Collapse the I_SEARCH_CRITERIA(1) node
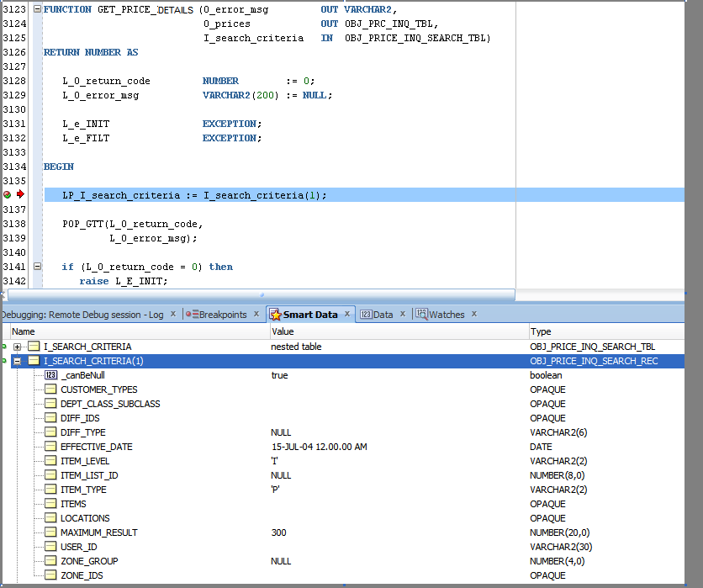 tap(18, 361)
